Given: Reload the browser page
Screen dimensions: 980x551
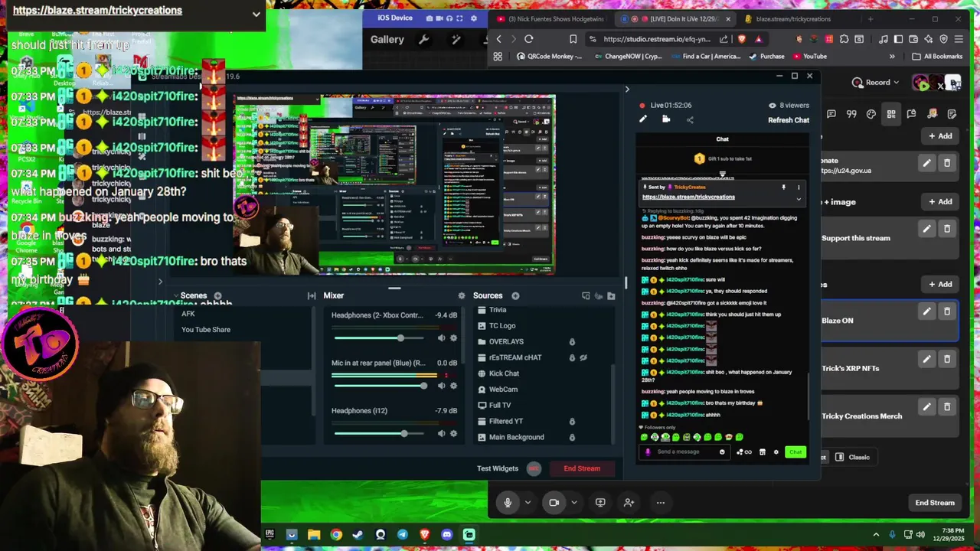Looking at the screenshot, I should (528, 39).
